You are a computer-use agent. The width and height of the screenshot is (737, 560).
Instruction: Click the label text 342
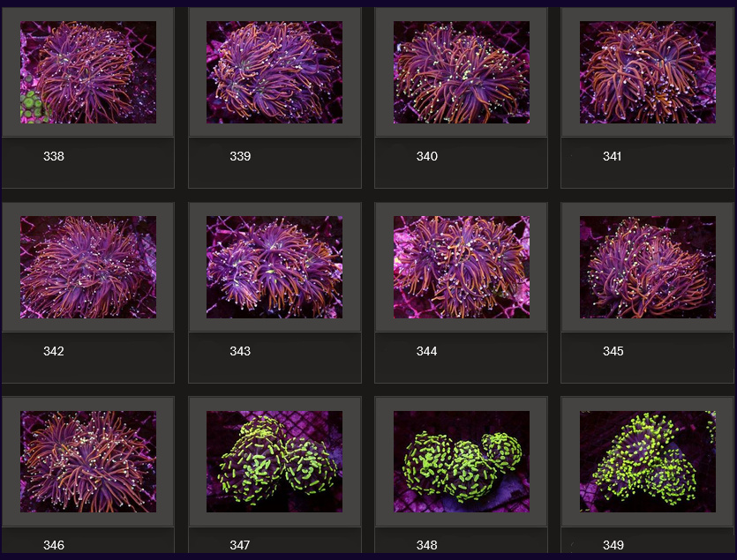pyautogui.click(x=54, y=351)
